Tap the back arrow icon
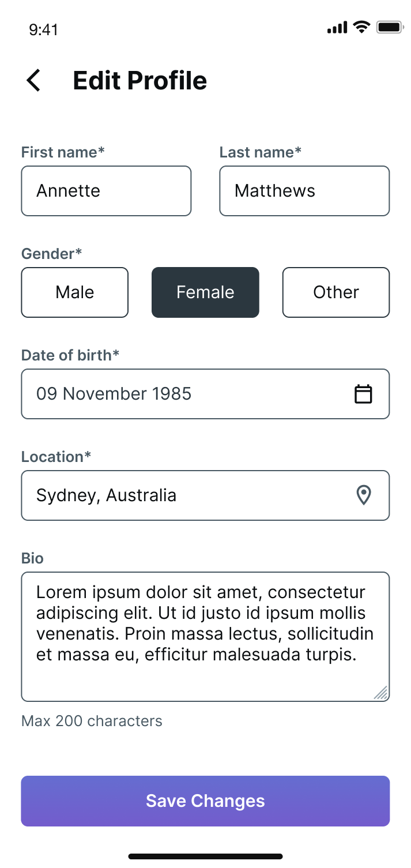The height and width of the screenshot is (868, 411). 34,80
